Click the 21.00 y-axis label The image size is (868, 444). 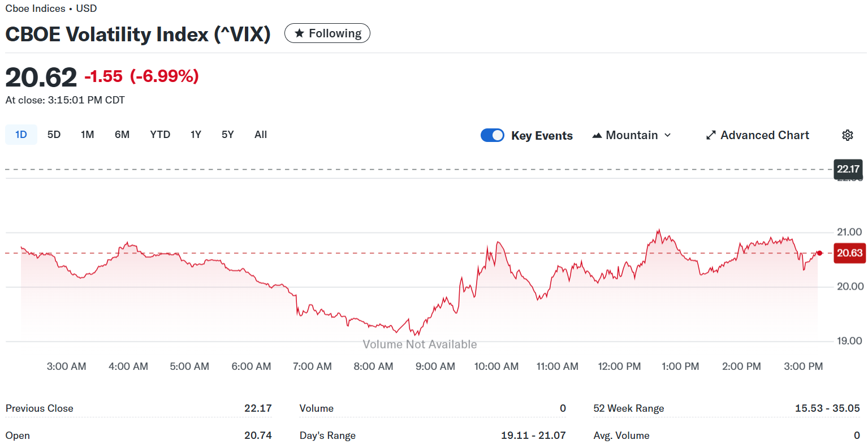(849, 232)
